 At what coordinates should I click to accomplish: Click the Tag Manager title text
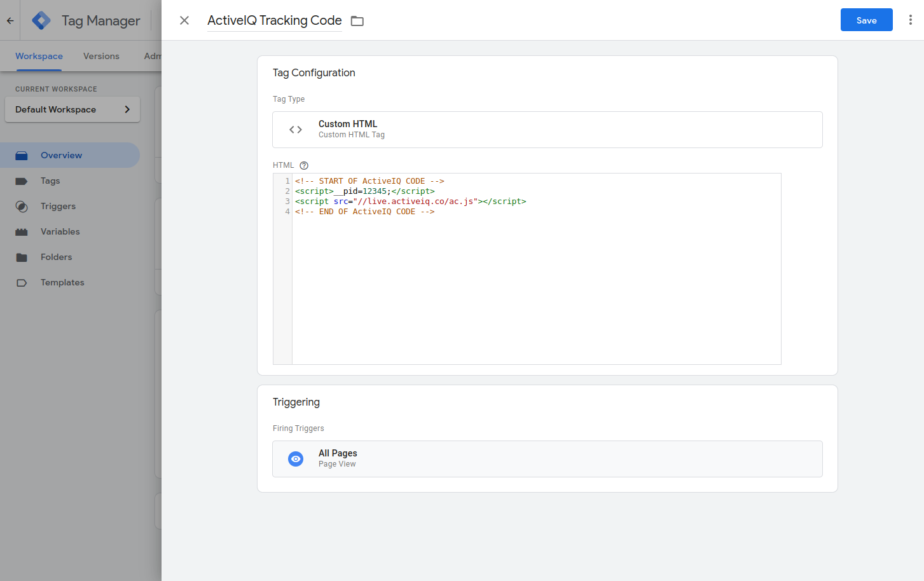101,21
